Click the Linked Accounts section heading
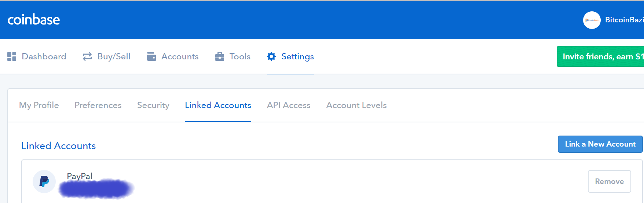 click(58, 146)
